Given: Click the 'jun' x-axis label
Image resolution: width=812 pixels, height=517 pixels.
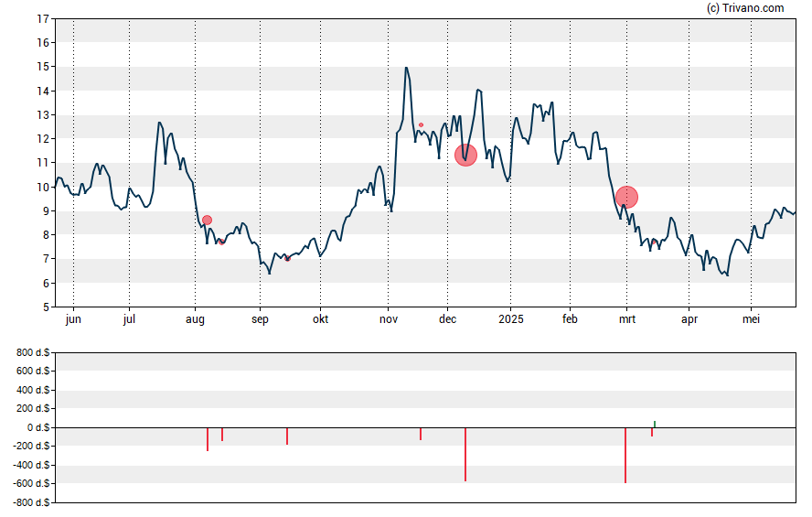Looking at the screenshot, I should pos(73,319).
